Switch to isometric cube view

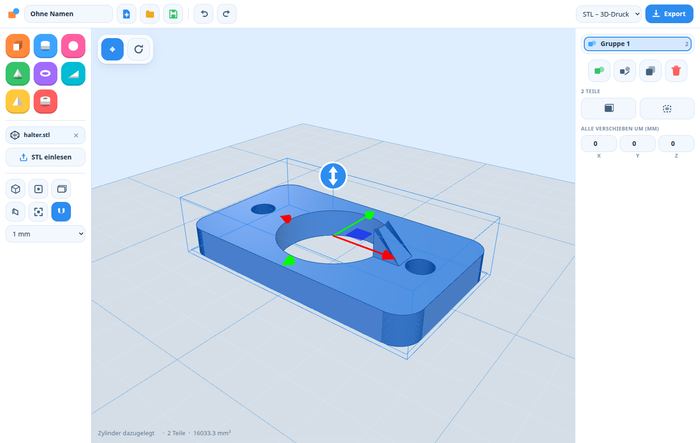(16, 189)
